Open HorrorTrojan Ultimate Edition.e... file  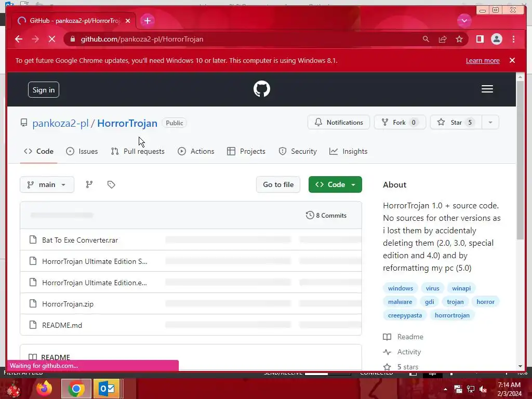pyautogui.click(x=95, y=283)
